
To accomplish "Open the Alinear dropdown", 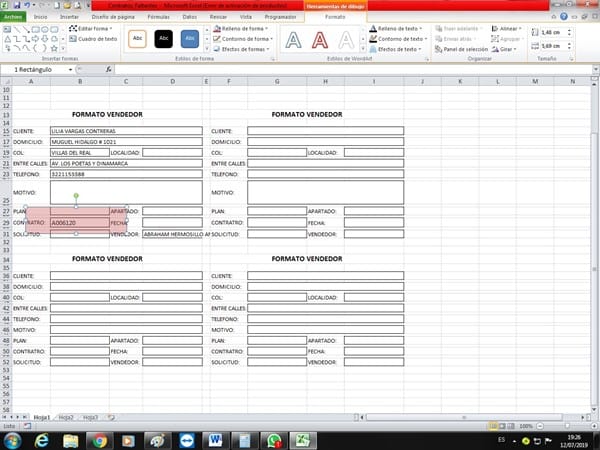I will click(506, 29).
